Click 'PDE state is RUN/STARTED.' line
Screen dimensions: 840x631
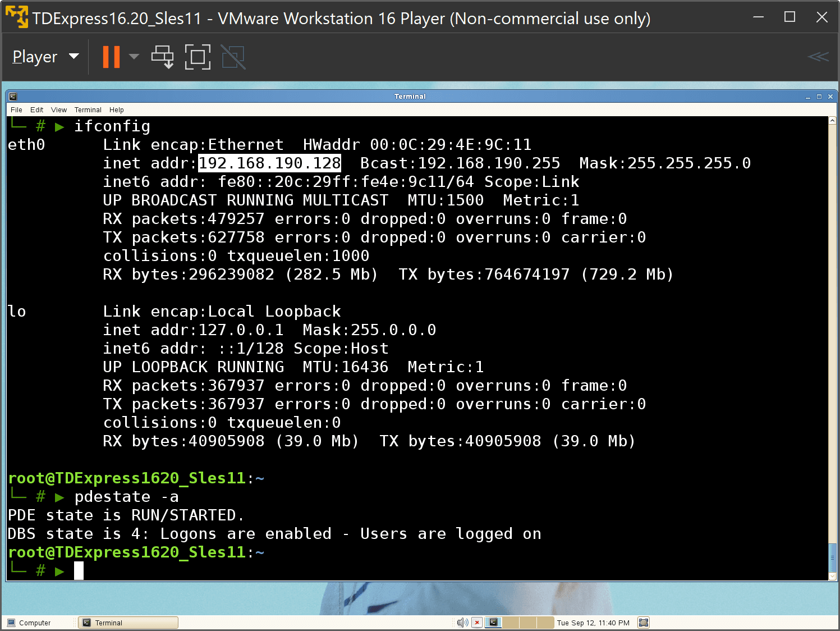126,515
